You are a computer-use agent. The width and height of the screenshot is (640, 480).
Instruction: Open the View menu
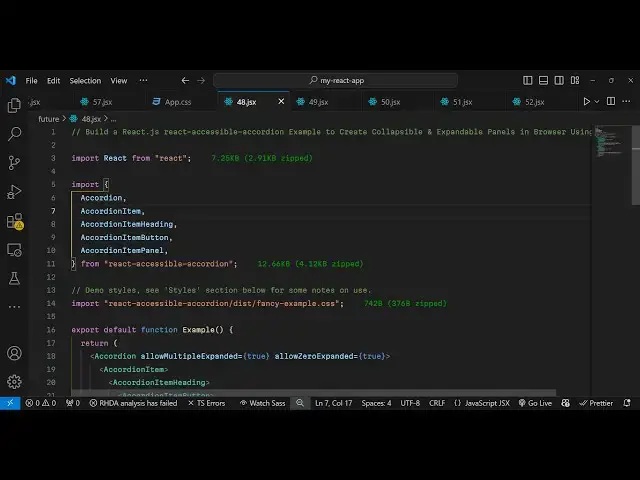click(119, 81)
